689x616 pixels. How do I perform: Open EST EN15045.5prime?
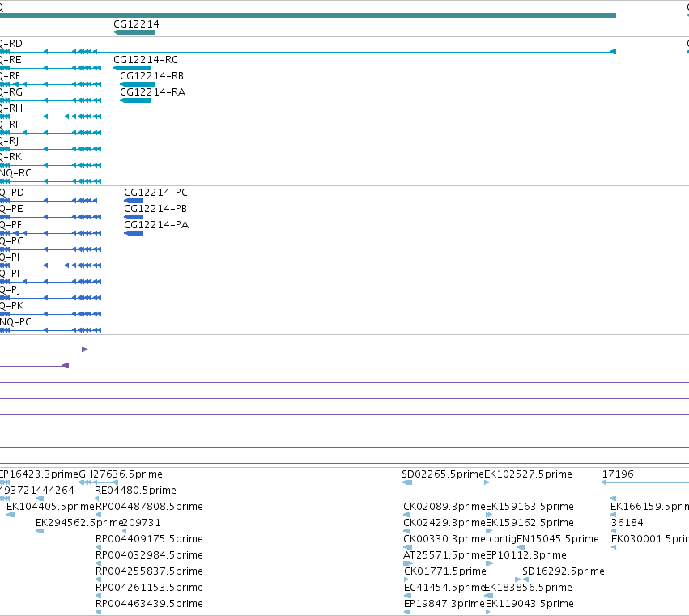(x=558, y=539)
